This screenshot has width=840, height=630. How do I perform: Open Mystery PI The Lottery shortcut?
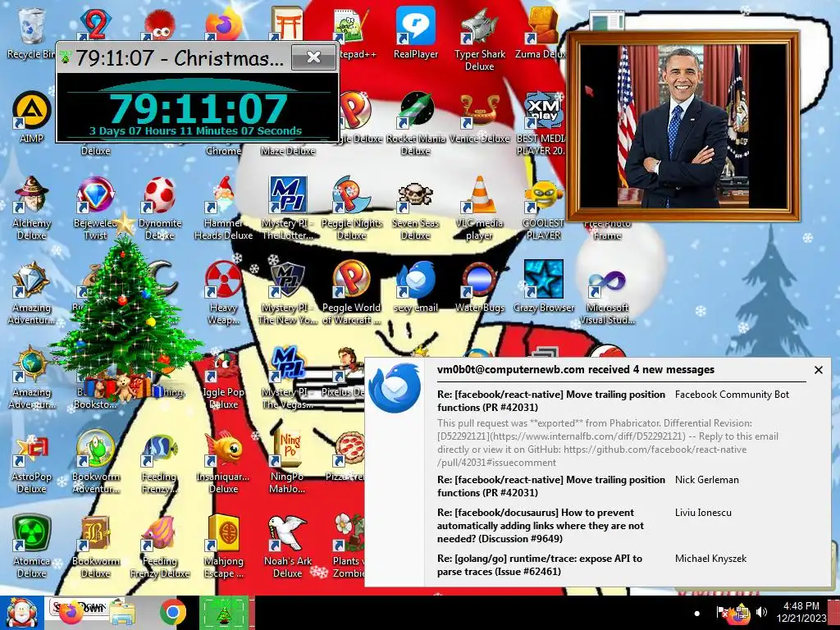(x=288, y=208)
